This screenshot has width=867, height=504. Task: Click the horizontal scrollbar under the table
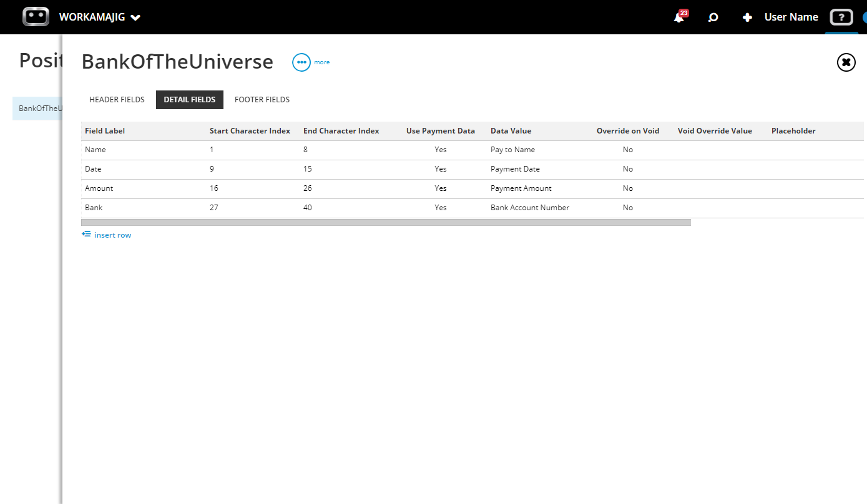[386, 222]
